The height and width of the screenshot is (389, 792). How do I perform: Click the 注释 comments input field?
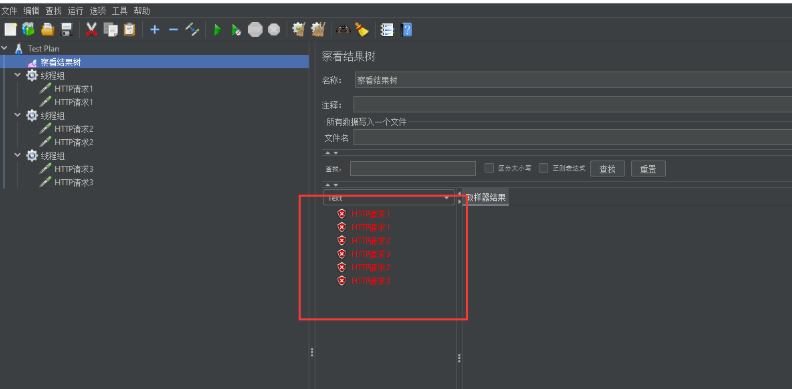[572, 104]
